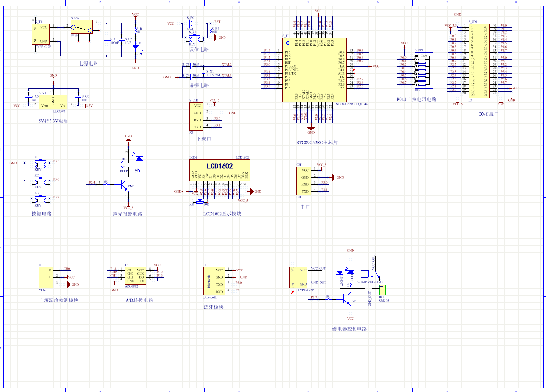Screen dimensions: 546x392
Task: Click the 'XTAL2' net label
Action: (226, 65)
